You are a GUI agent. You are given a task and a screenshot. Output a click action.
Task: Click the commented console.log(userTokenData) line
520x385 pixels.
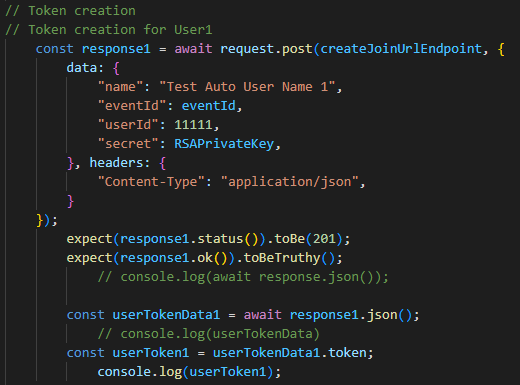tap(209, 334)
